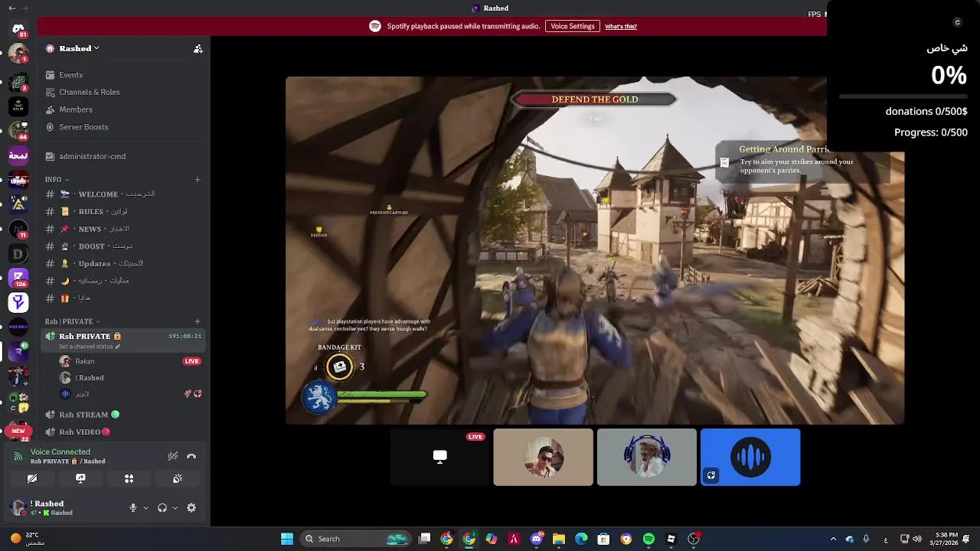
Task: Toggle noise suppression icon
Action: pos(173,456)
